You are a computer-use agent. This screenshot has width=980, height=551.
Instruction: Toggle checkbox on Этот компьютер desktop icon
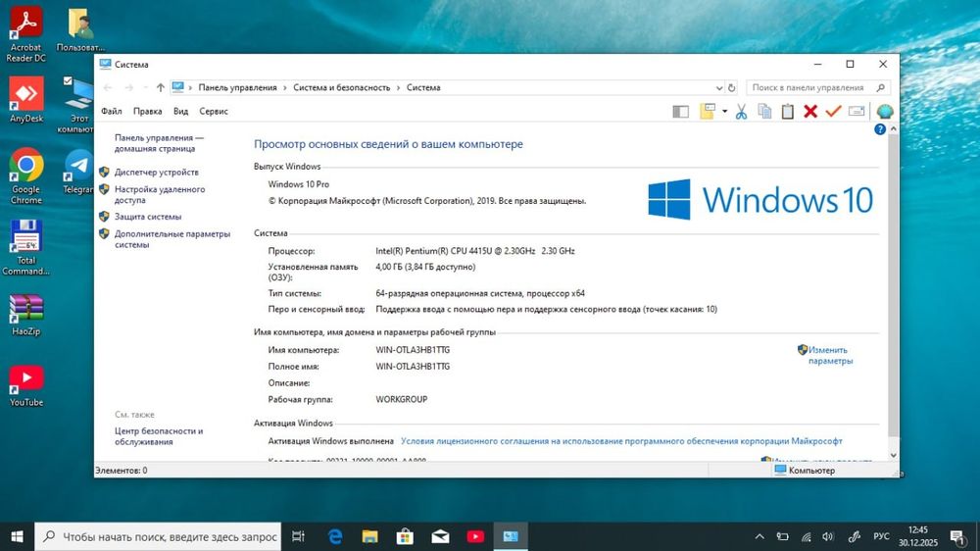point(69,80)
